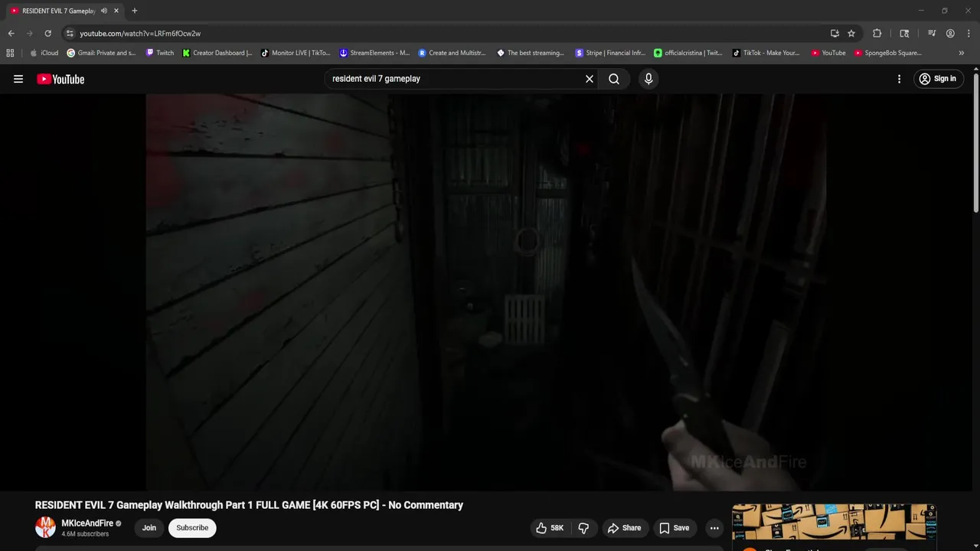Open the browser apps grid shortcut

tap(10, 53)
